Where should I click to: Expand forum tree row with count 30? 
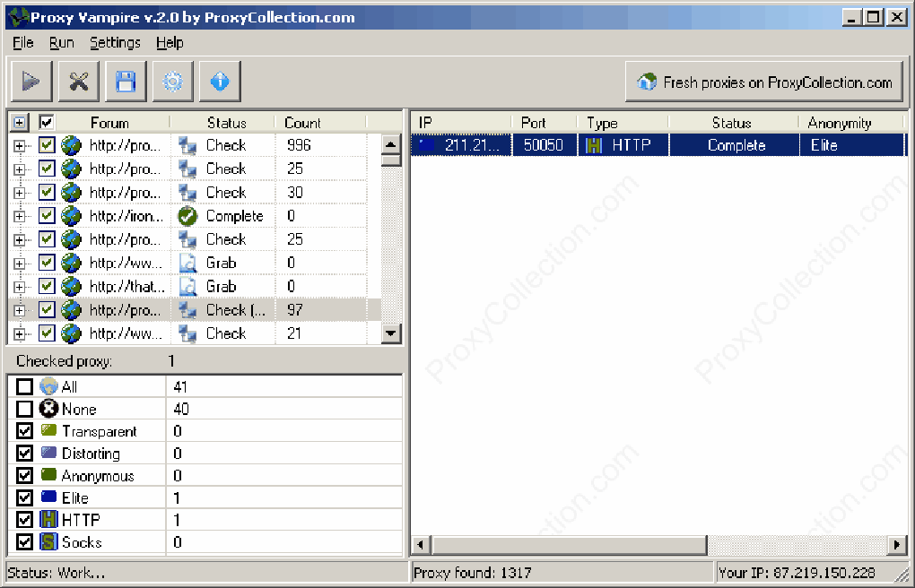click(19, 193)
